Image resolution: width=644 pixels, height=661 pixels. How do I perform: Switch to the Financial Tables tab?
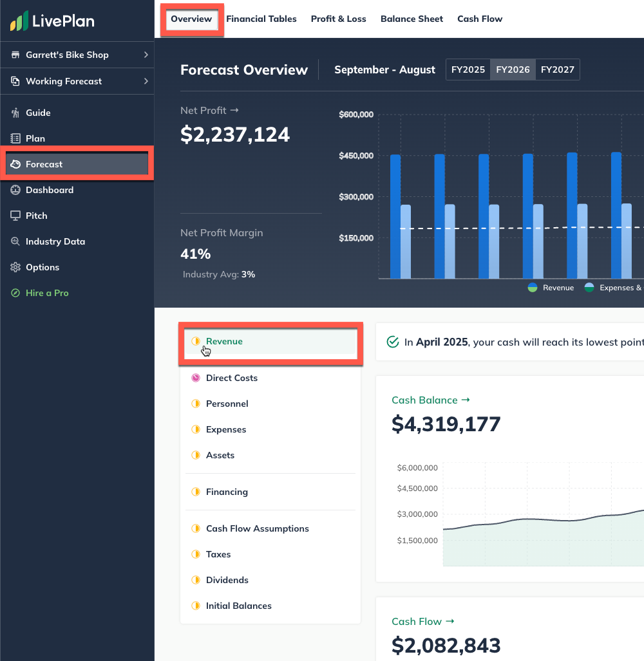point(261,19)
